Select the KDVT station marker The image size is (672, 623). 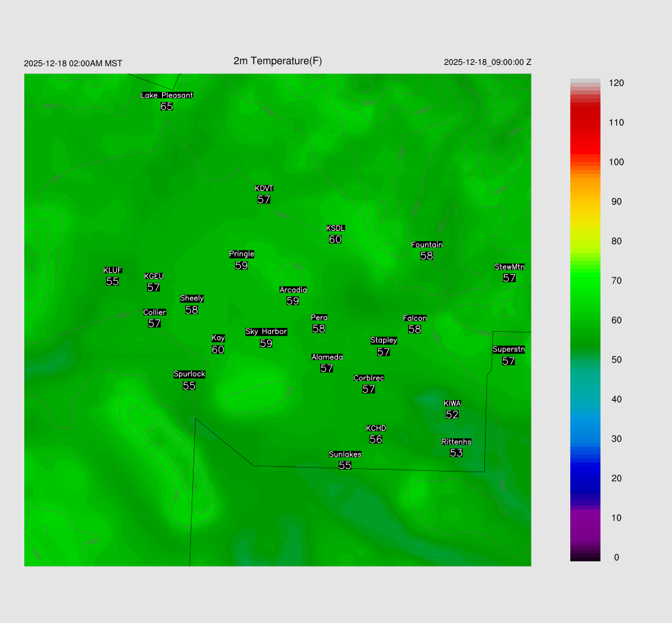tap(264, 189)
